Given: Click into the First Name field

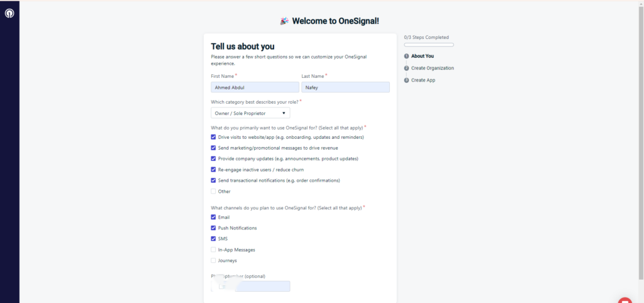Looking at the screenshot, I should tap(255, 87).
